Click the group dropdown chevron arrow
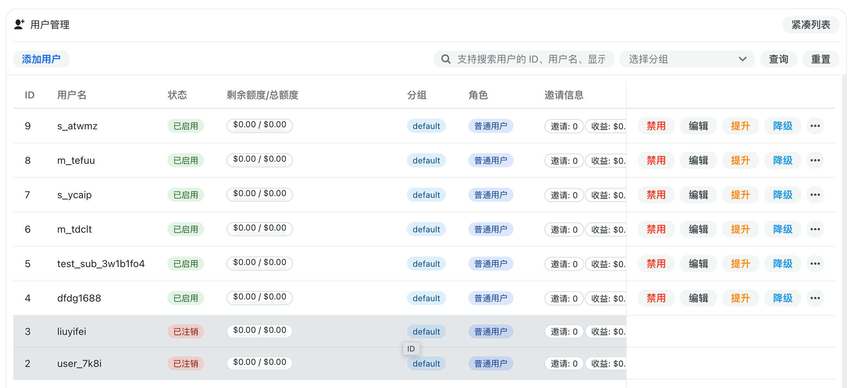Screen dimensions: 868x388 [742, 59]
